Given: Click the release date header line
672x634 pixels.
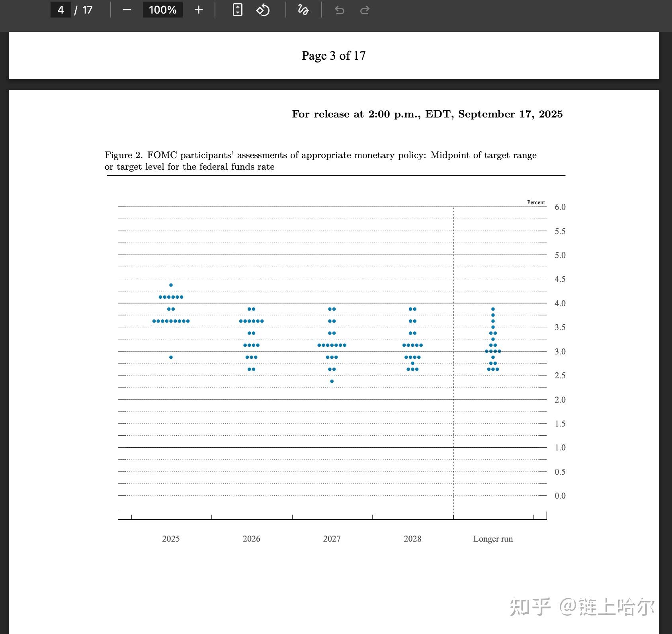Looking at the screenshot, I should pos(427,114).
